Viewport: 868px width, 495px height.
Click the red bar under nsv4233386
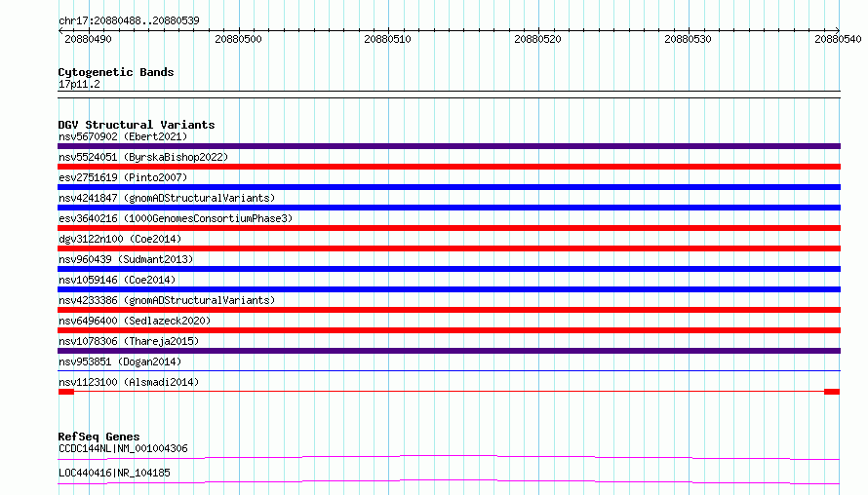[449, 310]
